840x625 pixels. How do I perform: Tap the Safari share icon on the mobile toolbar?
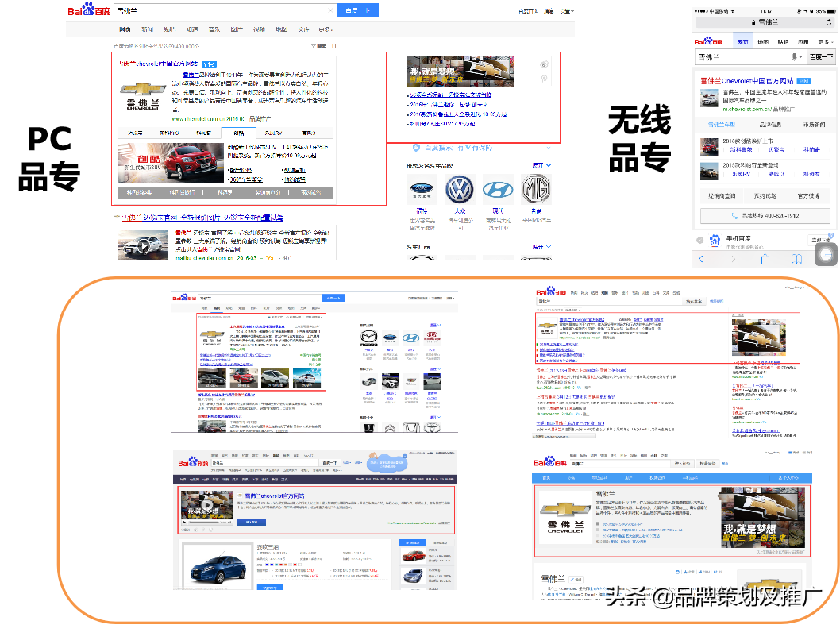click(765, 258)
